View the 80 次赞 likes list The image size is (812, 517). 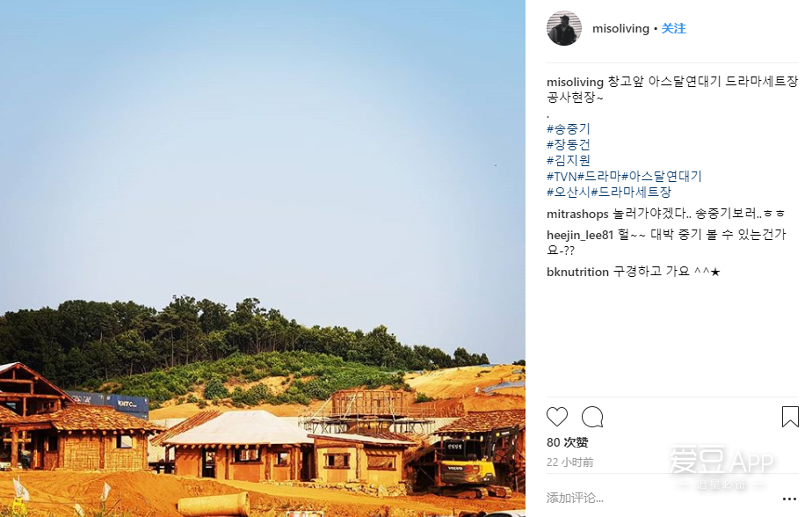coord(568,442)
